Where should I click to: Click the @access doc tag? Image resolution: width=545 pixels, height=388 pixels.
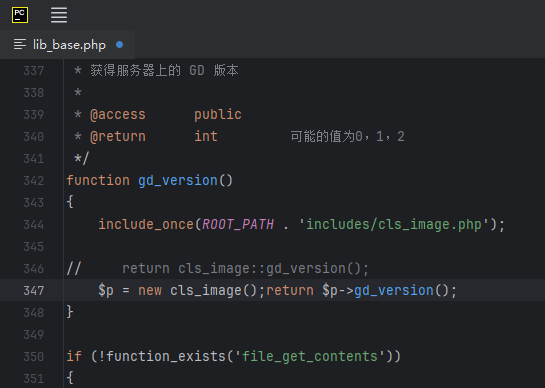coord(118,115)
